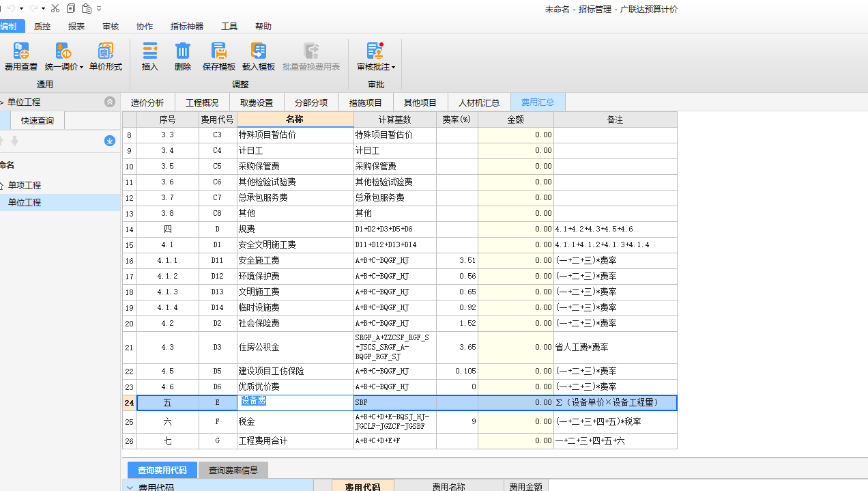Open the 费用查看 tool
The height and width of the screenshot is (491, 868).
[x=21, y=57]
